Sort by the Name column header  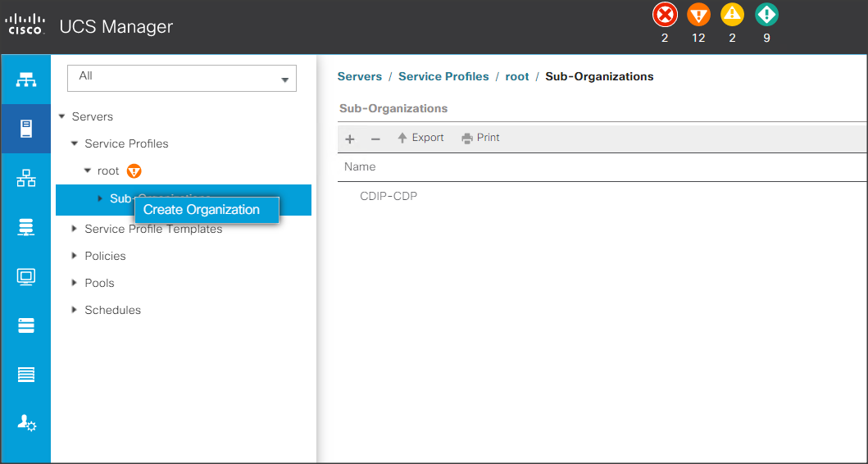click(x=360, y=166)
